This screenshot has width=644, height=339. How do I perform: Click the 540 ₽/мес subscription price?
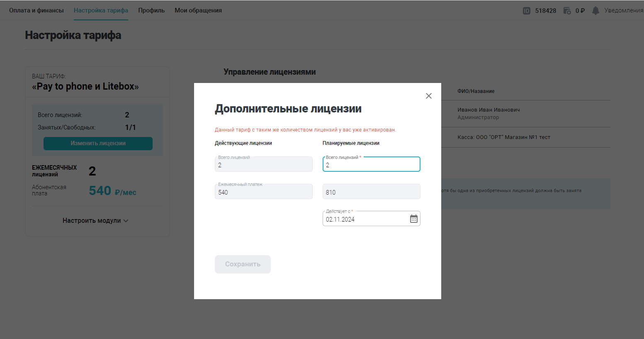pos(112,191)
